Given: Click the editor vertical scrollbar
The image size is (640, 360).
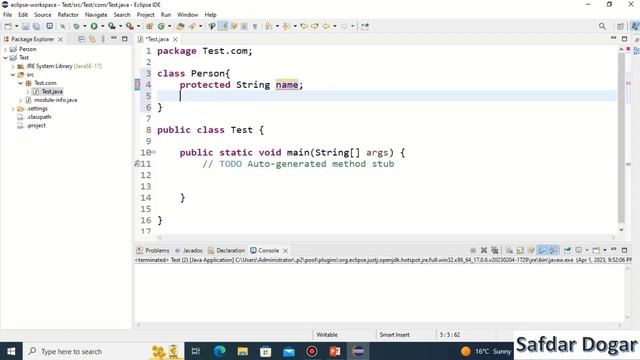Looking at the screenshot, I should tap(621, 139).
